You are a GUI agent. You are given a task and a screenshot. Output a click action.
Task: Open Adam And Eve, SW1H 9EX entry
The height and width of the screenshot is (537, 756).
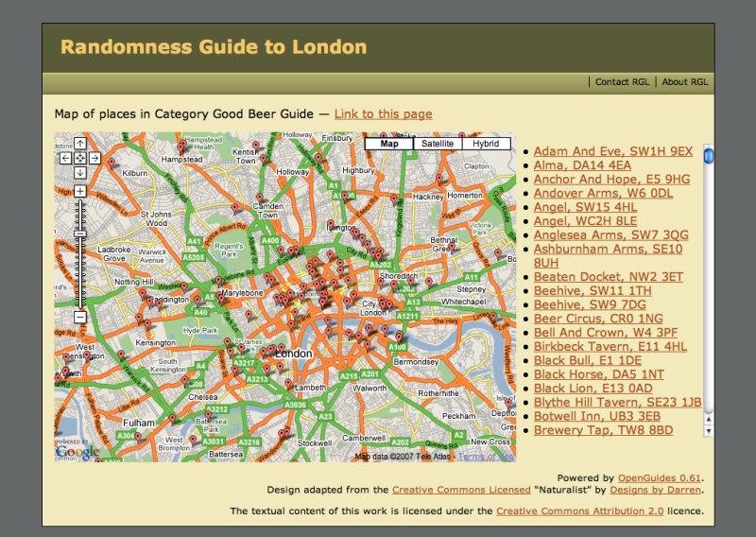pyautogui.click(x=612, y=151)
